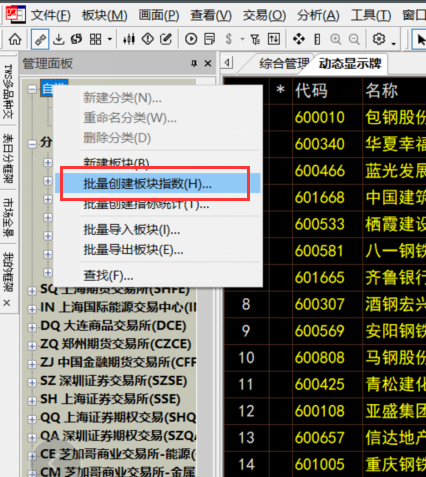Select CE 芝加哥商业交易所-能源 tree item

[x=118, y=454]
